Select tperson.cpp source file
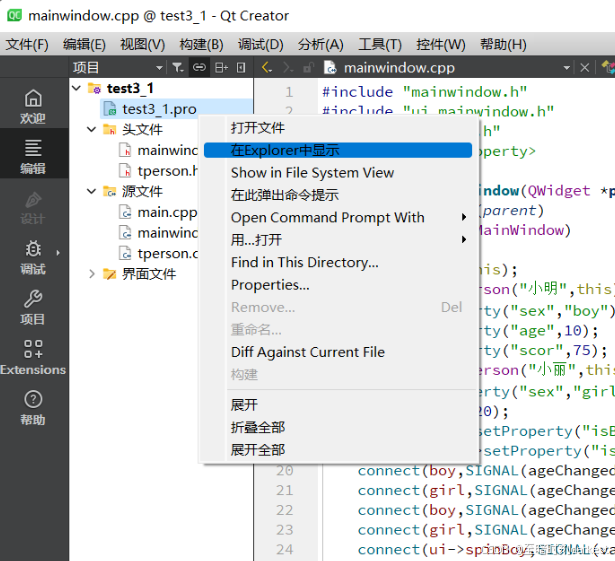The image size is (615, 561). (x=167, y=253)
